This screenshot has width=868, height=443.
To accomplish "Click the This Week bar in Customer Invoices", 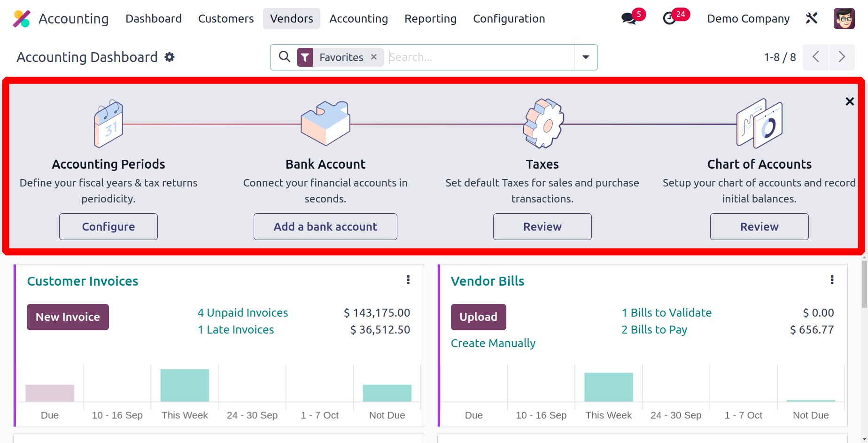I will (x=185, y=385).
